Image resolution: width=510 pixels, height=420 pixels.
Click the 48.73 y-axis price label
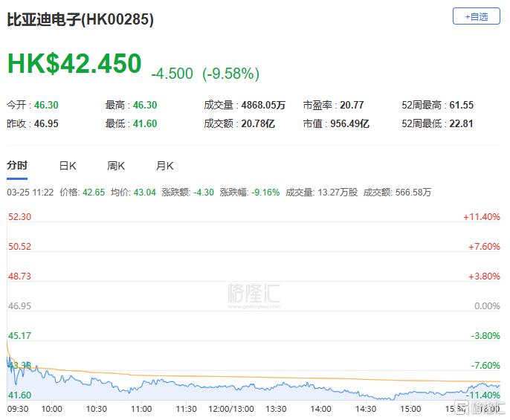point(19,277)
